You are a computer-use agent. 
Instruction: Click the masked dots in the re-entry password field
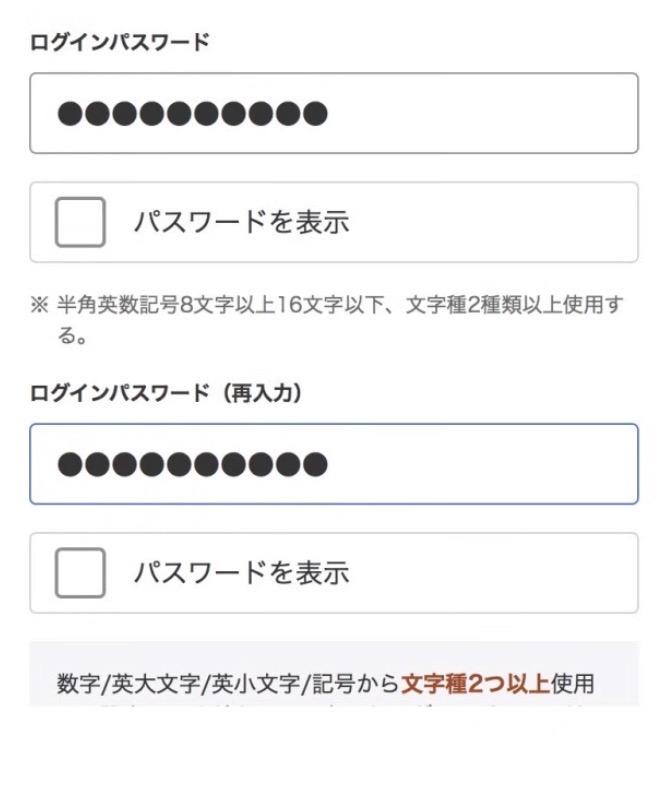tap(192, 465)
